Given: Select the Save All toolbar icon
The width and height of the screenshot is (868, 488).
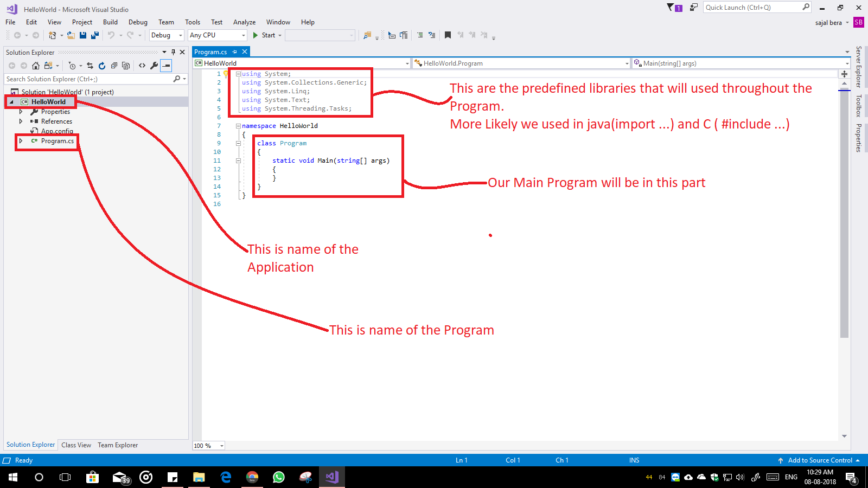Looking at the screenshot, I should point(94,35).
